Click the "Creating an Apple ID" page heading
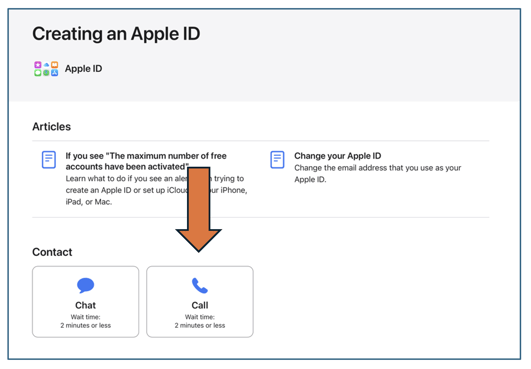Screen dimensions: 531x369 pos(116,34)
